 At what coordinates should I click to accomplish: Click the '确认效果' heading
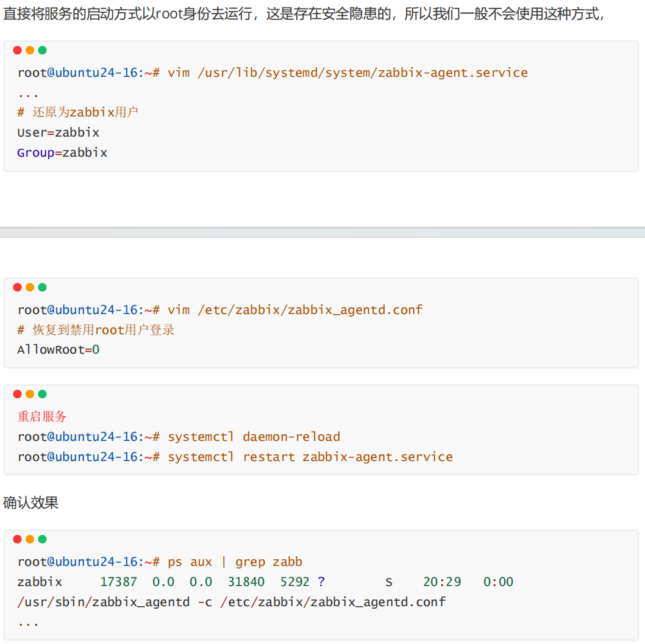pyautogui.click(x=31, y=503)
